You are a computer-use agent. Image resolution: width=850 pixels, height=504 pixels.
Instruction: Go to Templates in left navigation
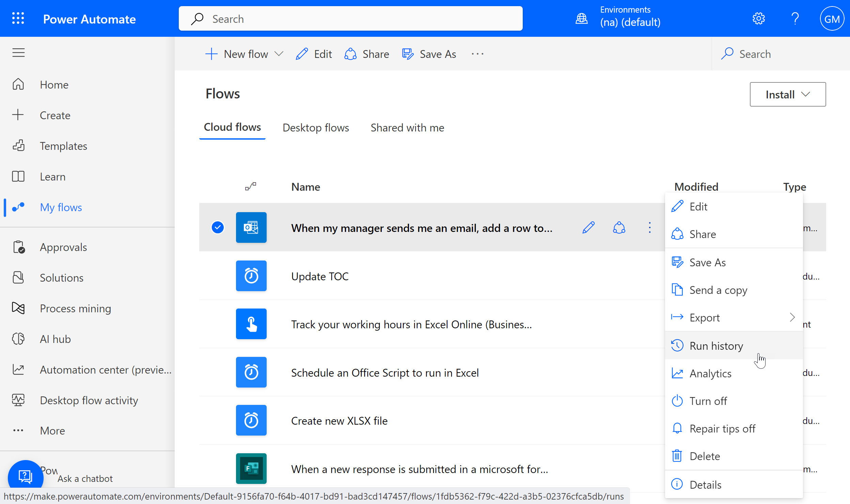[x=63, y=146]
